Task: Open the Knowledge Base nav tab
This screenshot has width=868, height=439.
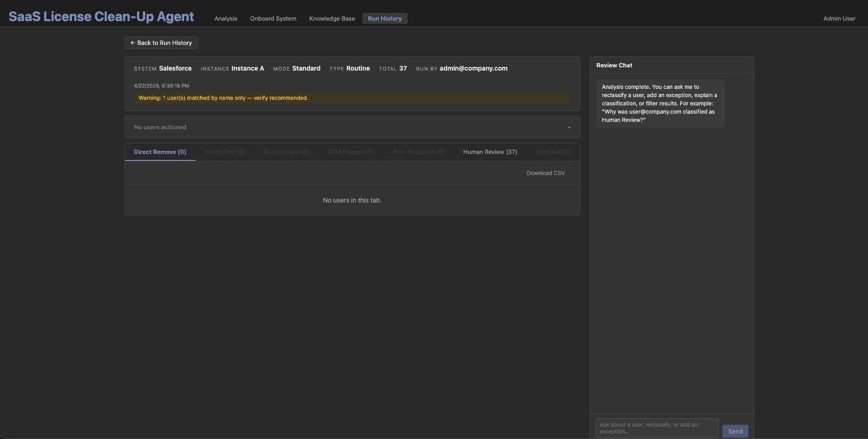Action: coord(332,18)
